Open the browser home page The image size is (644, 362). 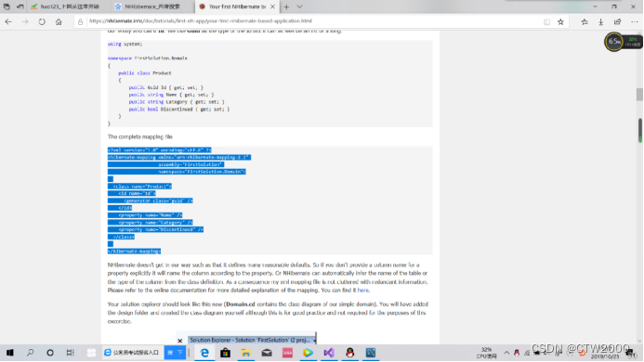[x=59, y=21]
